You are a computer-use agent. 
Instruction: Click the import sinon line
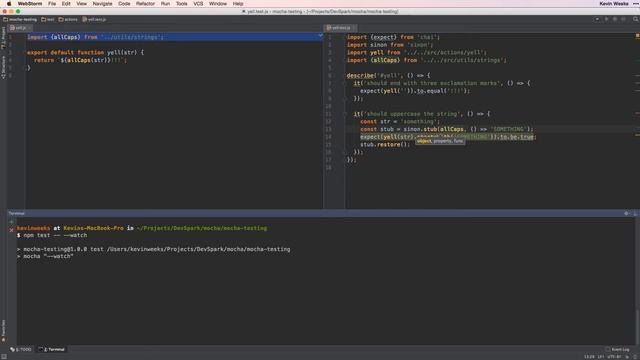coord(389,45)
